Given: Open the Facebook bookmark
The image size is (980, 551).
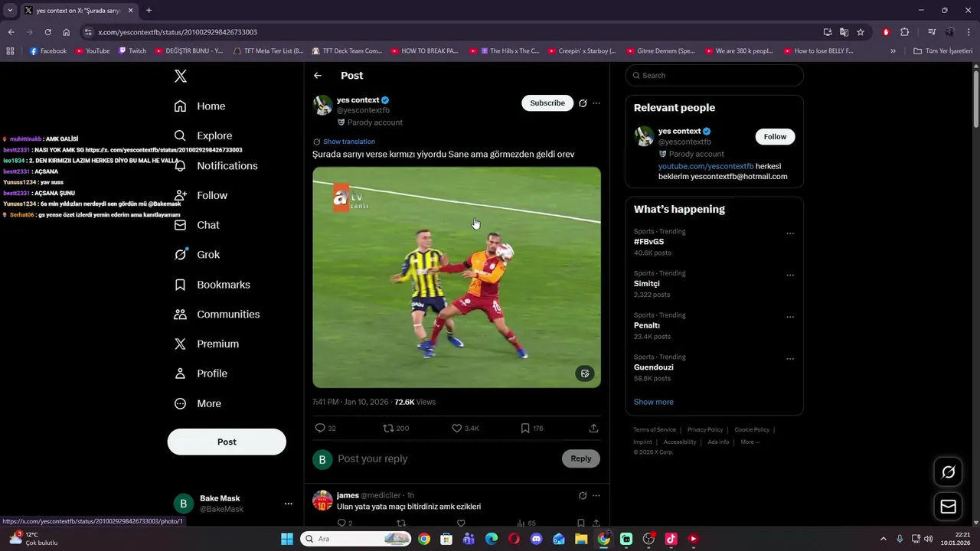Looking at the screenshot, I should 48,51.
